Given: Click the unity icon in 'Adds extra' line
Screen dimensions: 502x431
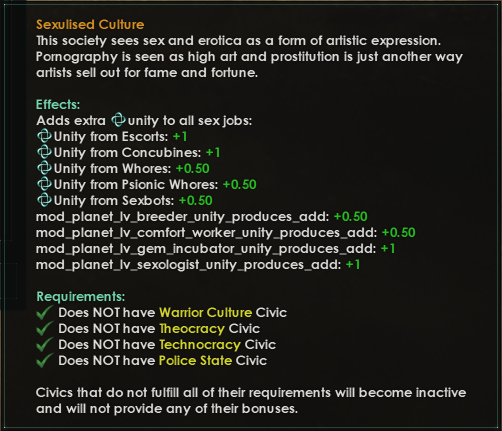Looking at the screenshot, I should (x=118, y=120).
